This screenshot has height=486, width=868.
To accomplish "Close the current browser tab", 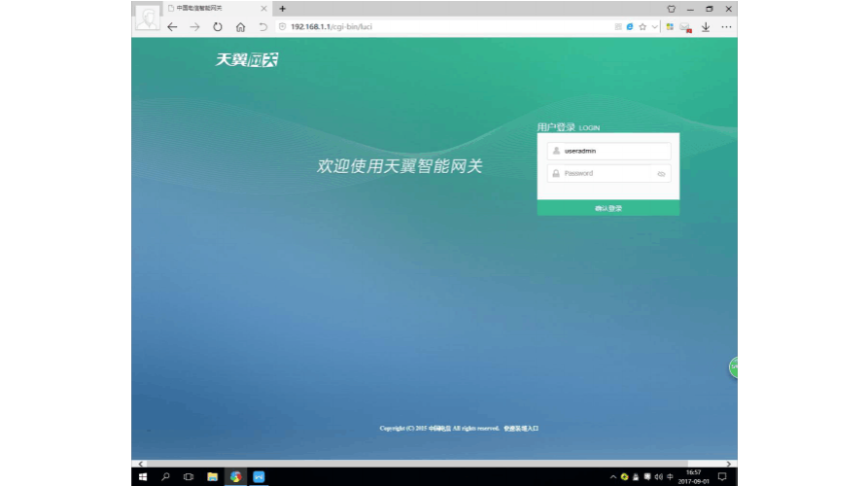I will tap(263, 9).
